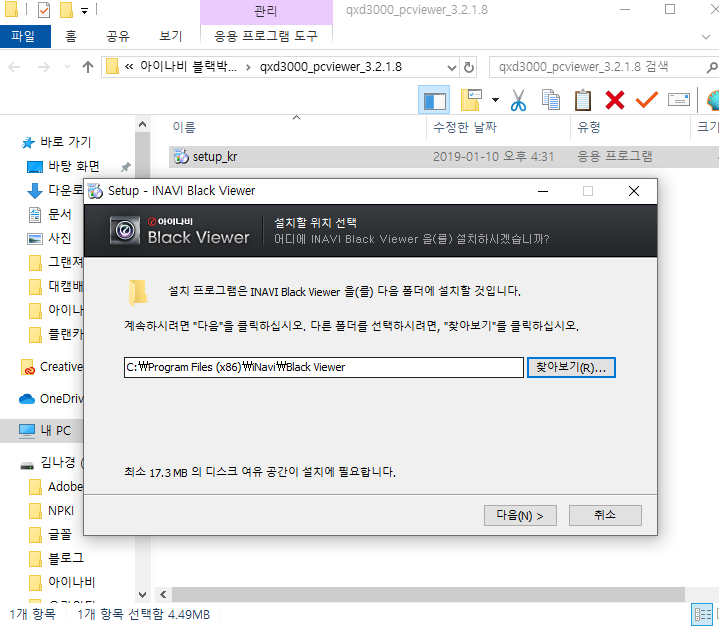The image size is (719, 626).
Task: Click the 관리 contextual tab header
Action: (266, 11)
